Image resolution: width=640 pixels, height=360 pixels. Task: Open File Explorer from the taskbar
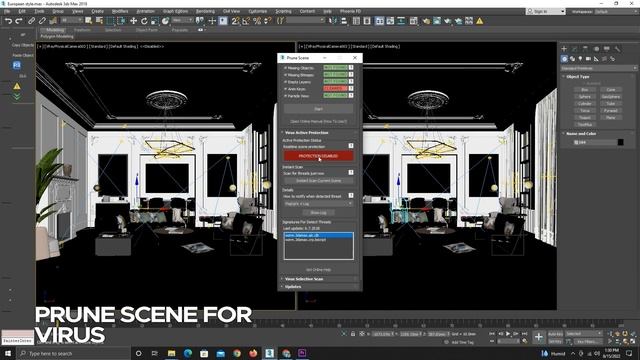[x=171, y=353]
